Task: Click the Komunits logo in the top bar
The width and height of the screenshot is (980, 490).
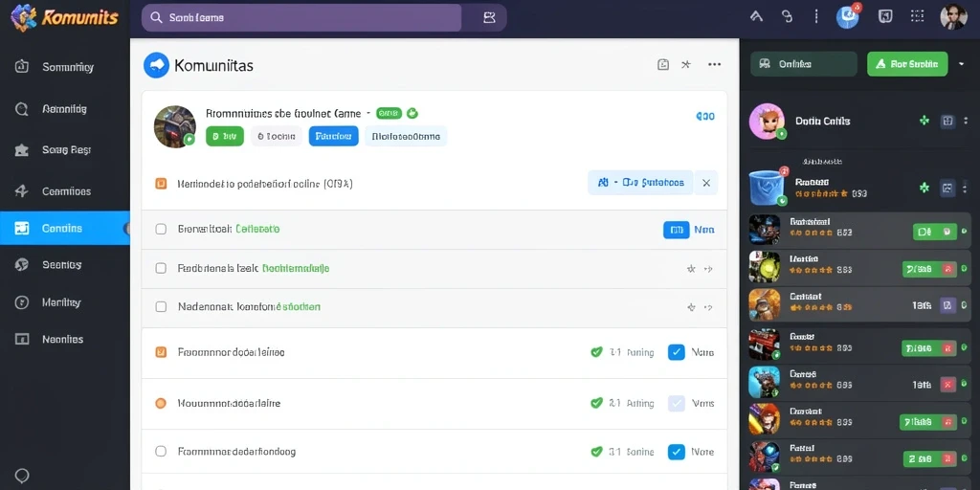Action: pos(64,17)
